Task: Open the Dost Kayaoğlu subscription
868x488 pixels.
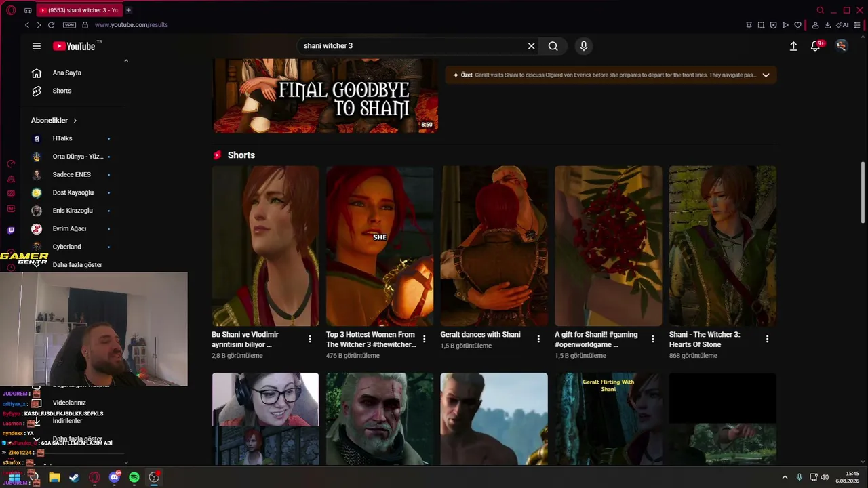Action: point(73,192)
